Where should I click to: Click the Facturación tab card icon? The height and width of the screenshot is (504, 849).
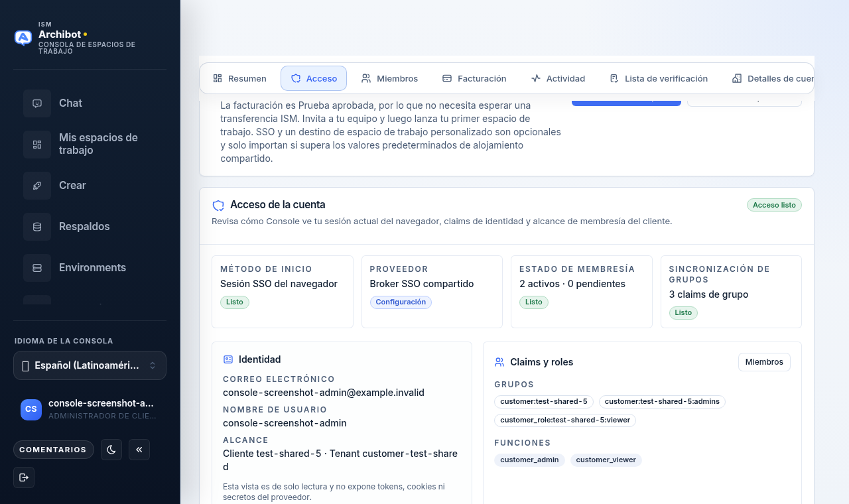point(447,78)
